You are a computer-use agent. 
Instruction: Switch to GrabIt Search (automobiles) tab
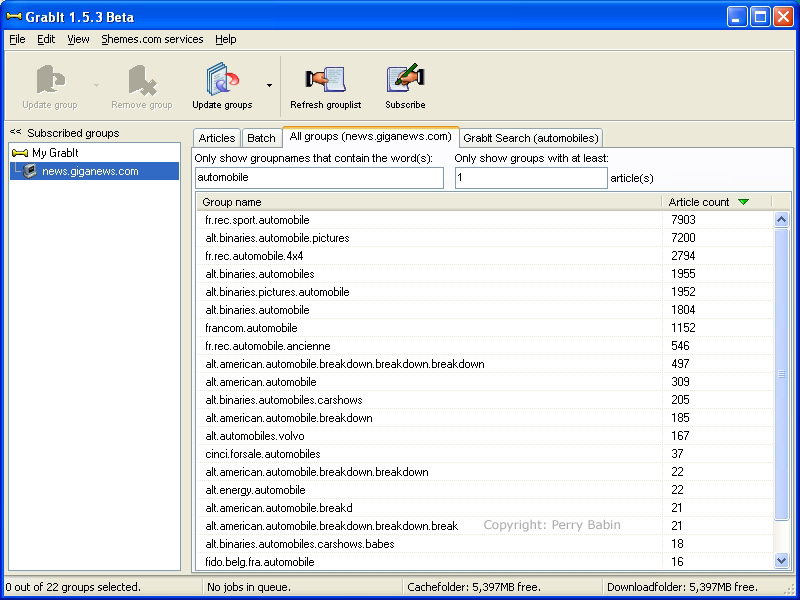point(531,138)
